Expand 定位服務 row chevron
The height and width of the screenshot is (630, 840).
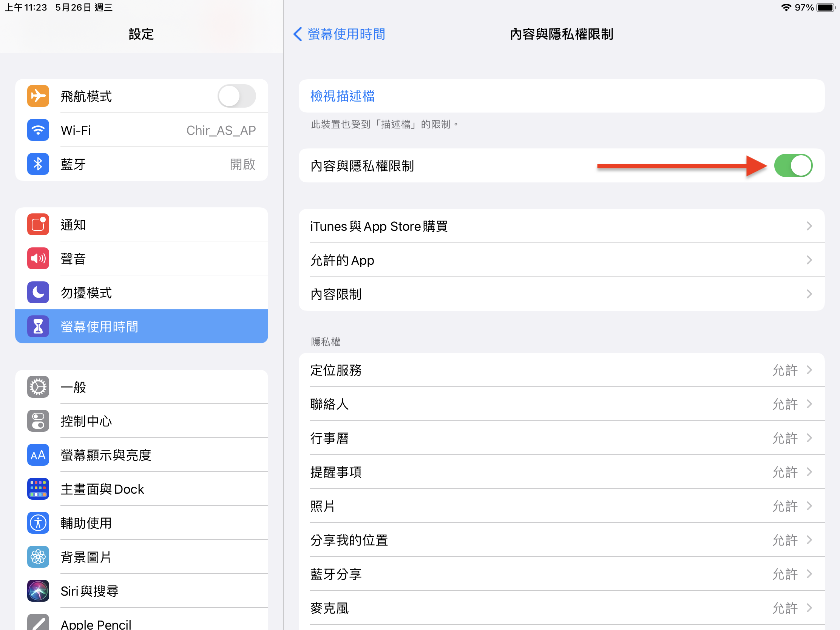click(809, 370)
